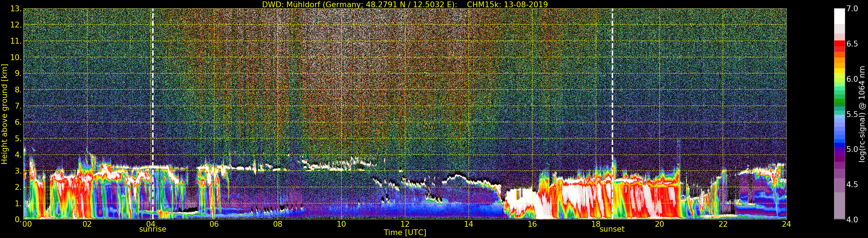
Task: Click the time-axis tick label "16"
Action: (532, 224)
